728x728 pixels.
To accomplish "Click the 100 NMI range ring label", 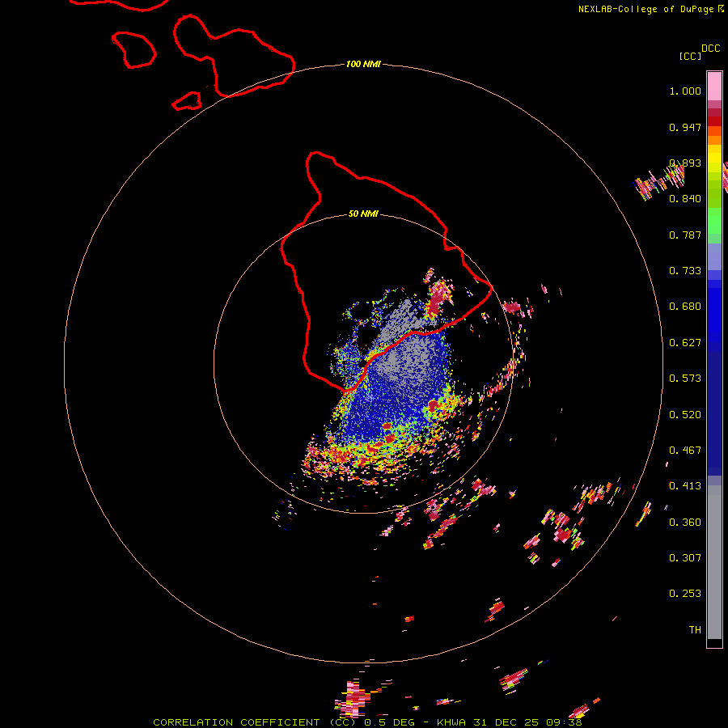I will click(363, 64).
